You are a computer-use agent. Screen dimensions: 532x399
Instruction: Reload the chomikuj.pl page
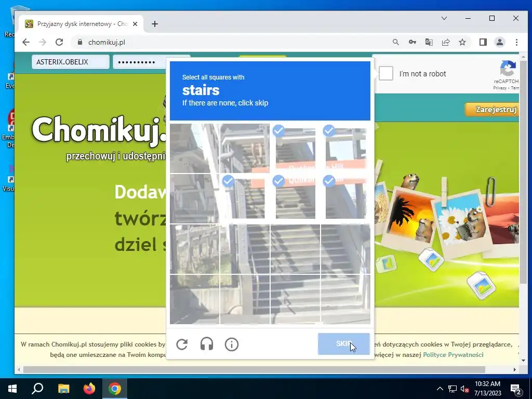[x=59, y=42]
